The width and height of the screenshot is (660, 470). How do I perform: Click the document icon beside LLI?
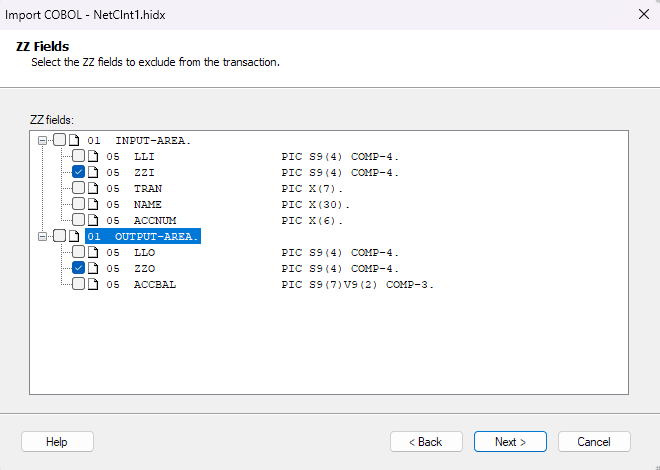(x=93, y=156)
